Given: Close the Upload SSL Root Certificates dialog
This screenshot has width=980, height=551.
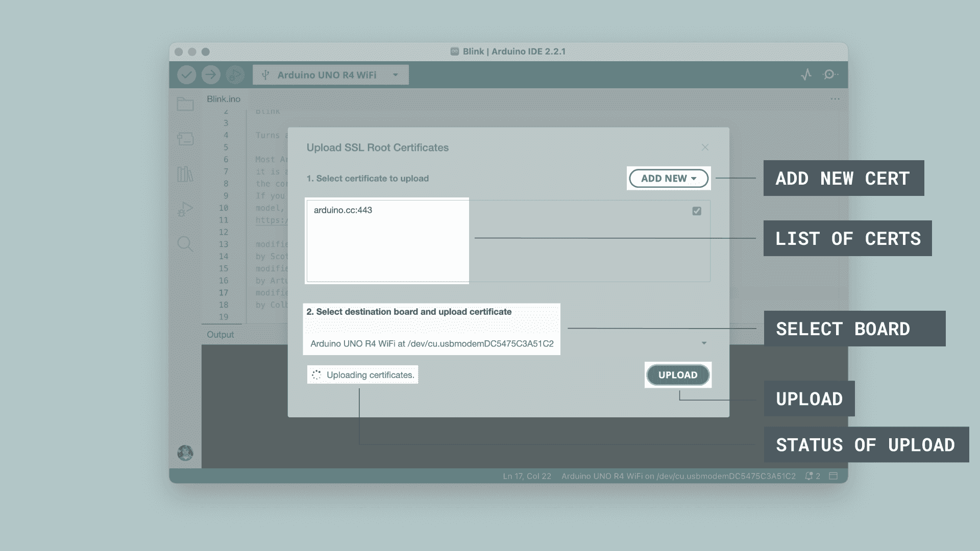Looking at the screenshot, I should pyautogui.click(x=705, y=147).
